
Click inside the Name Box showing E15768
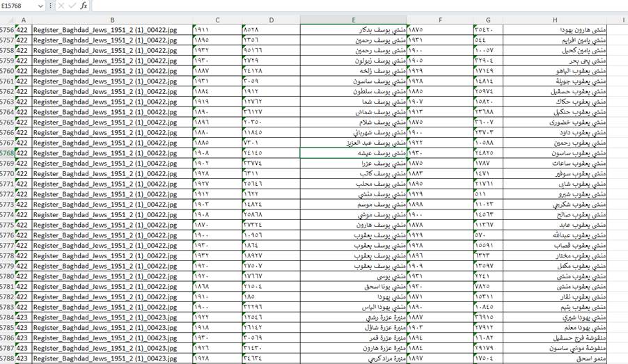coord(17,6)
